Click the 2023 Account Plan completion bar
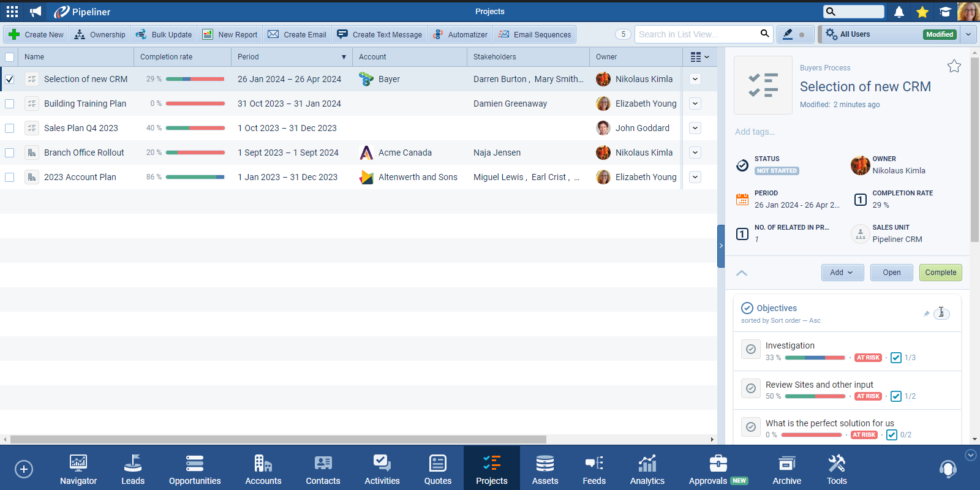Viewport: 980px width, 490px height. 195,177
